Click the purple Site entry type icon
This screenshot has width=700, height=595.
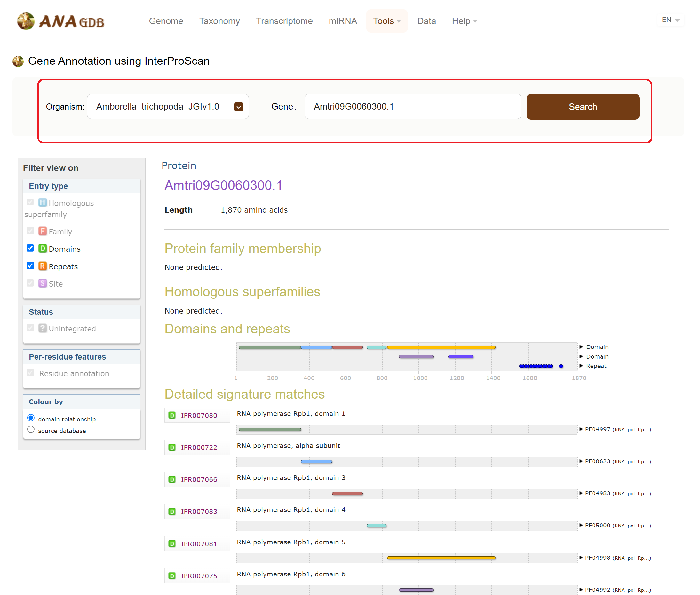tap(43, 283)
